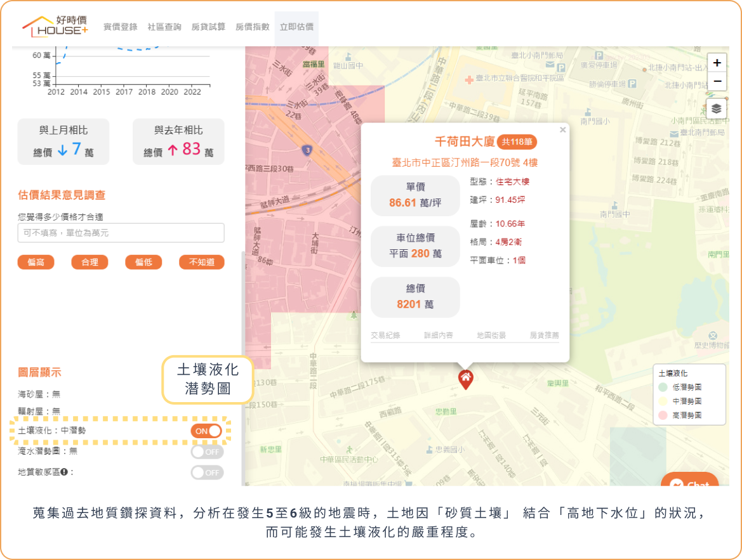Click the HOUSE+ logo
742x560 pixels.
[x=55, y=27]
